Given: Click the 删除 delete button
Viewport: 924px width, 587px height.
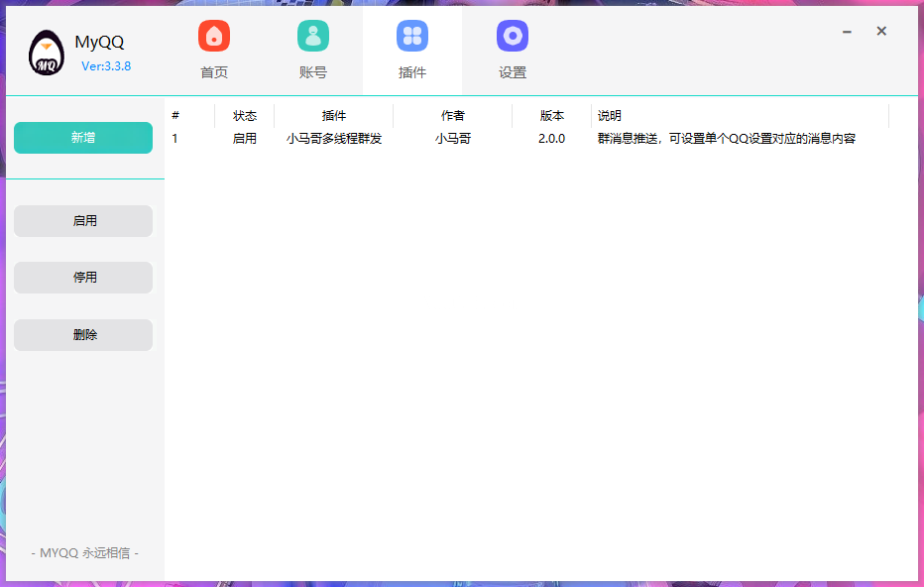Looking at the screenshot, I should (x=83, y=335).
